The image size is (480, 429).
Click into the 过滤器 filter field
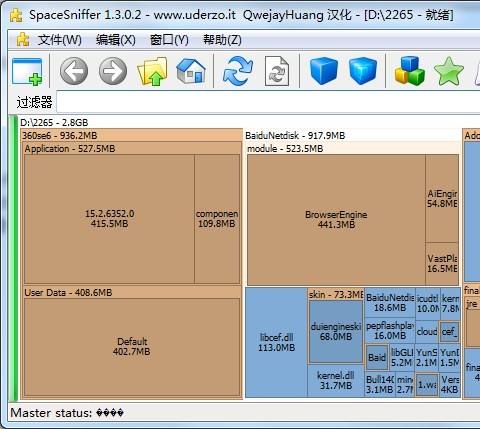point(268,102)
